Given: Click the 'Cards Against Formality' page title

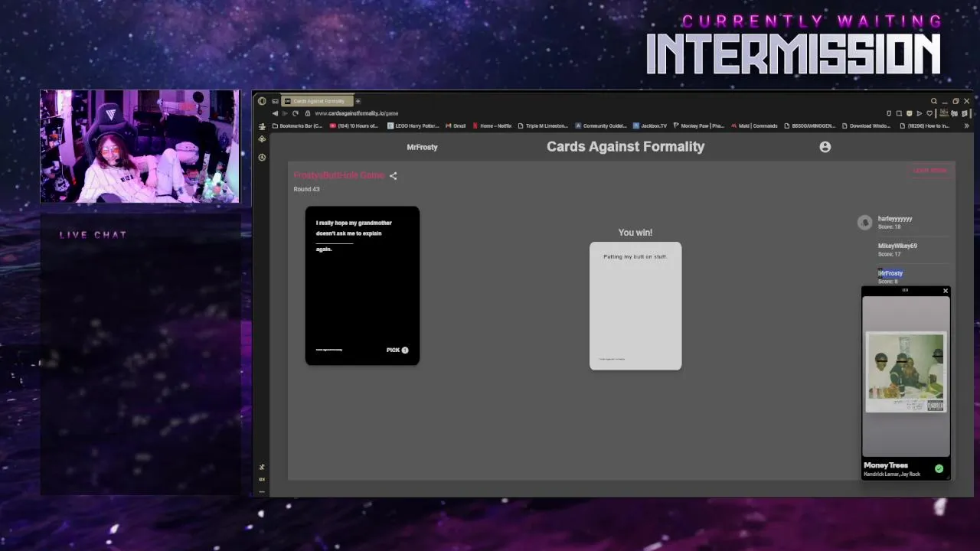Looking at the screenshot, I should coord(626,147).
